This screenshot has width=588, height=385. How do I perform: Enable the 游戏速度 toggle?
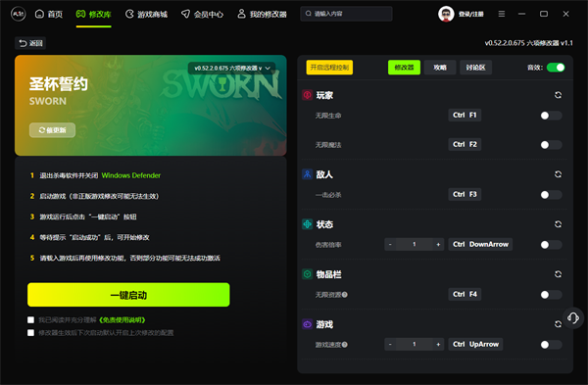click(551, 345)
